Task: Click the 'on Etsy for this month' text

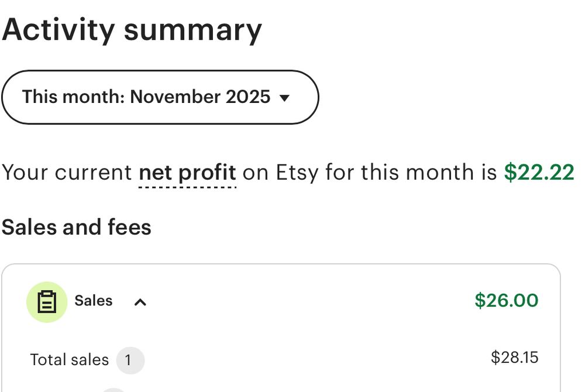Action: [x=370, y=173]
